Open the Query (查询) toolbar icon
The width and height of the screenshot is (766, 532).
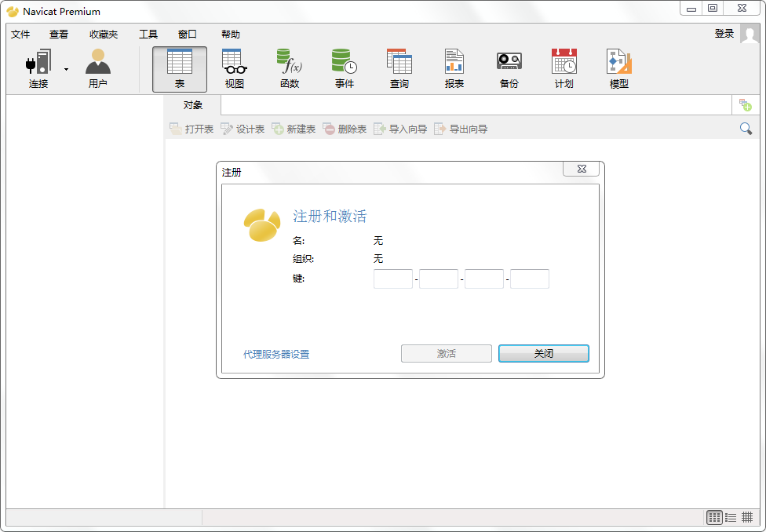coord(399,69)
